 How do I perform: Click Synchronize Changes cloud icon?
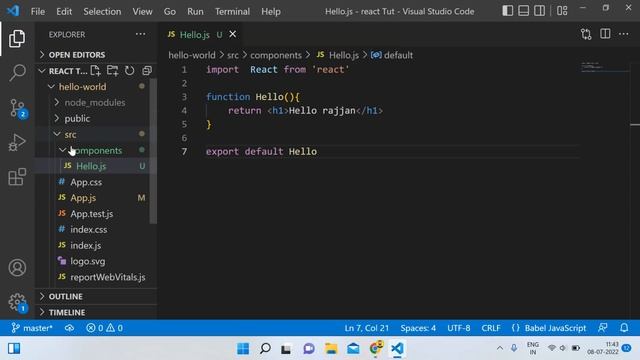[69, 328]
